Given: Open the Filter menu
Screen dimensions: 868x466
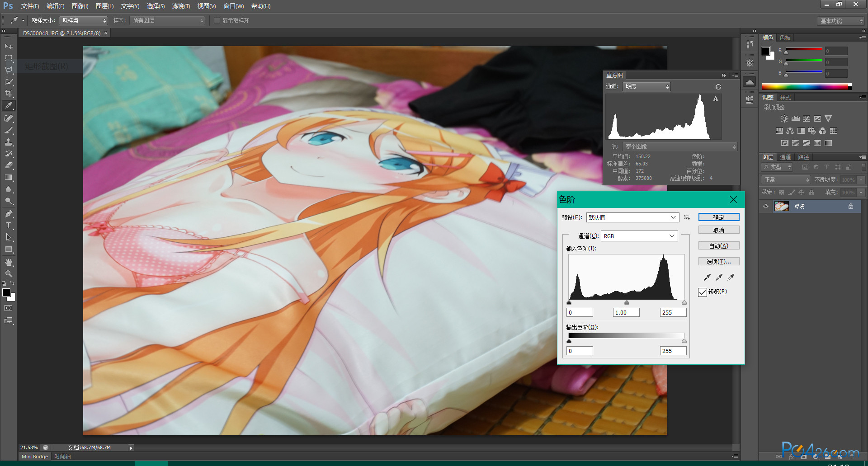Looking at the screenshot, I should (x=181, y=6).
